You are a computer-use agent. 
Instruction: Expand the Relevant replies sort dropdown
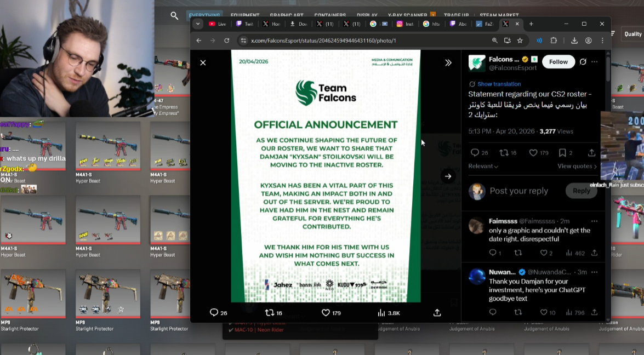[483, 166]
